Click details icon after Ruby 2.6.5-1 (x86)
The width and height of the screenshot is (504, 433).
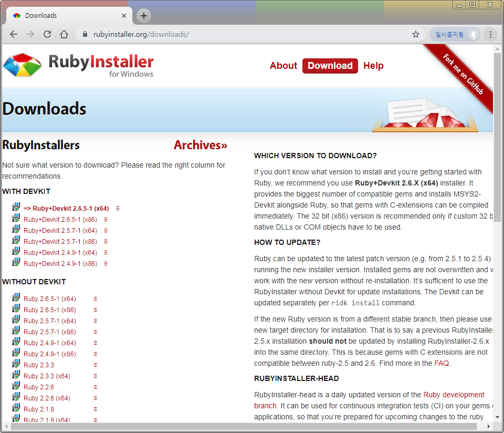click(x=96, y=310)
